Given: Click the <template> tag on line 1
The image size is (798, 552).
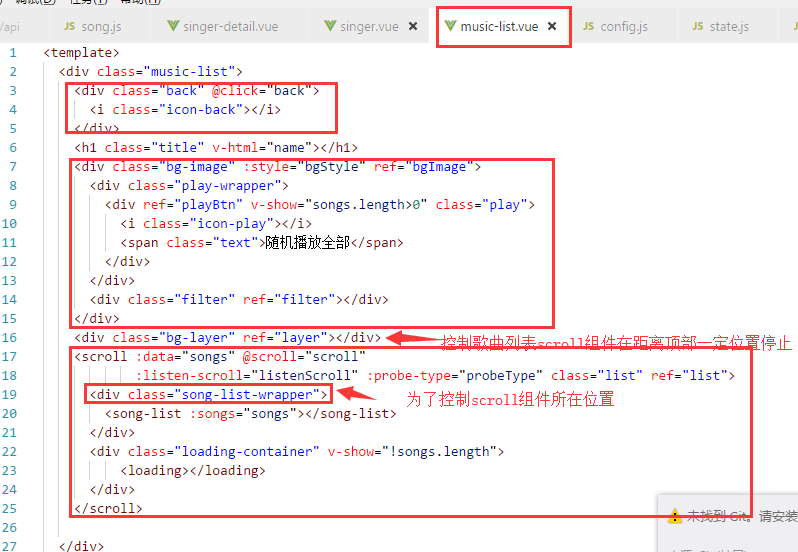Looking at the screenshot, I should click(81, 53).
